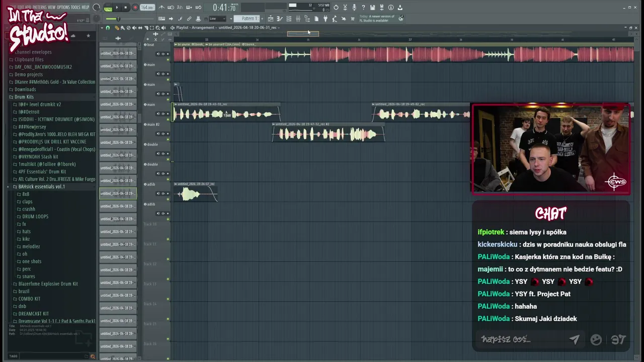The width and height of the screenshot is (644, 362).
Task: Click the download arrow icon
Action: tap(400, 8)
